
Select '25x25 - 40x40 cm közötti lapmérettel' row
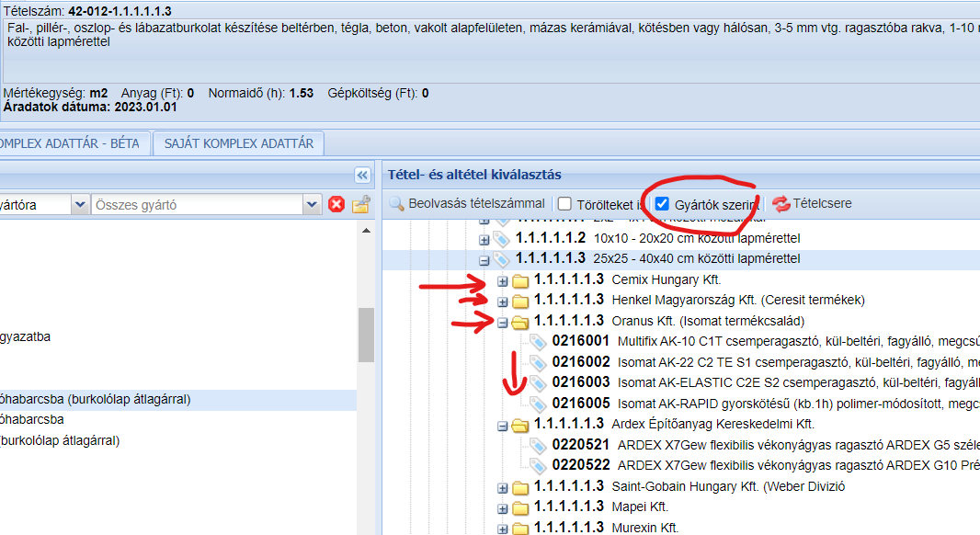click(697, 258)
